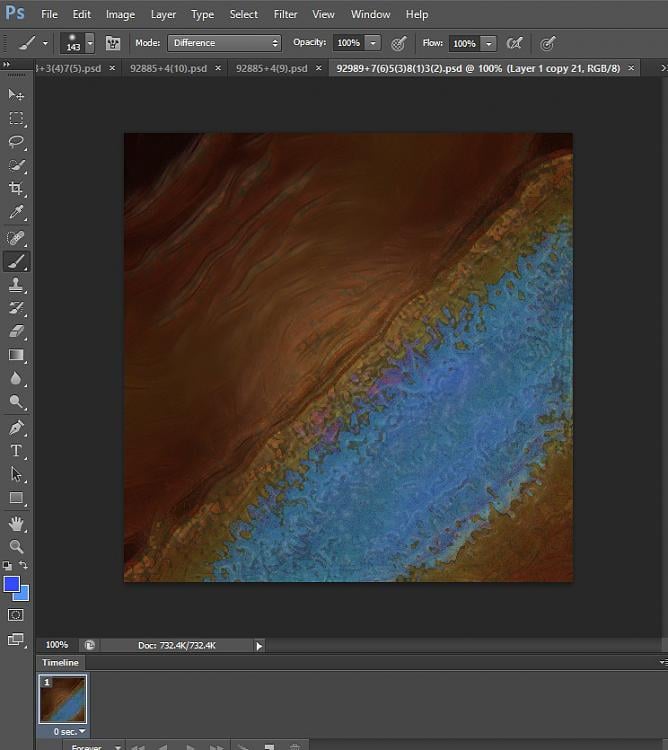Reset default foreground and background colors
Screen dimensions: 668x750
(7, 566)
